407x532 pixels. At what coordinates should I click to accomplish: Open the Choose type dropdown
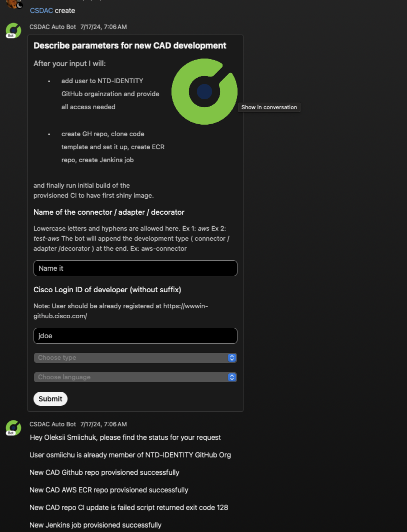click(130, 358)
